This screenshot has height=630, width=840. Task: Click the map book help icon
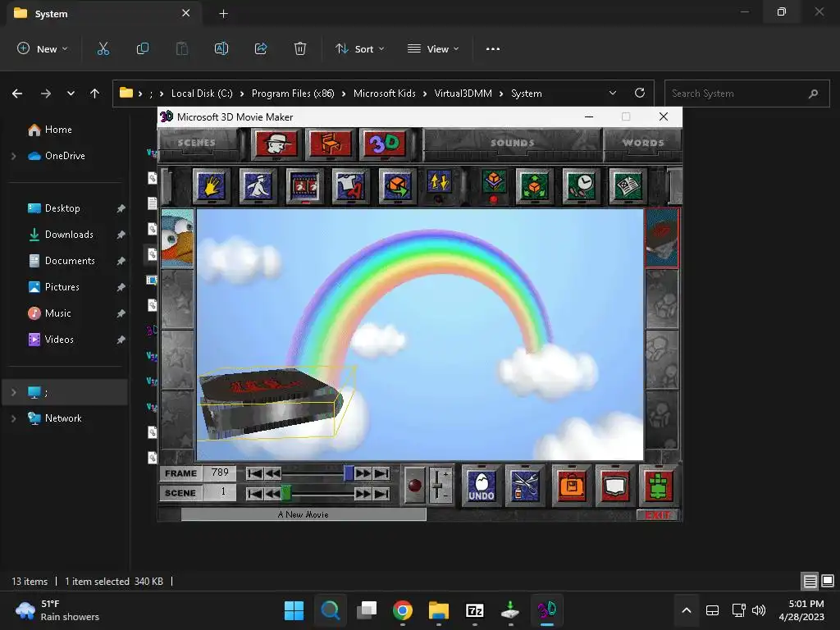point(615,486)
